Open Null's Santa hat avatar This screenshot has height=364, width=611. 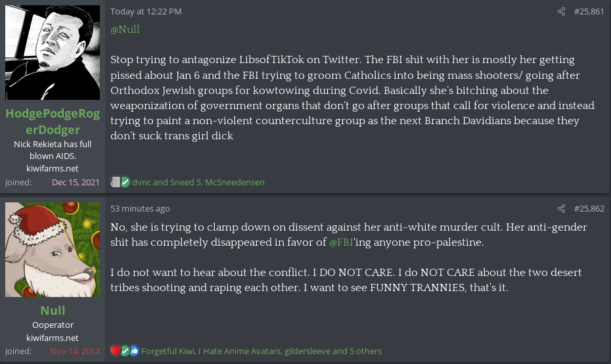coord(53,250)
